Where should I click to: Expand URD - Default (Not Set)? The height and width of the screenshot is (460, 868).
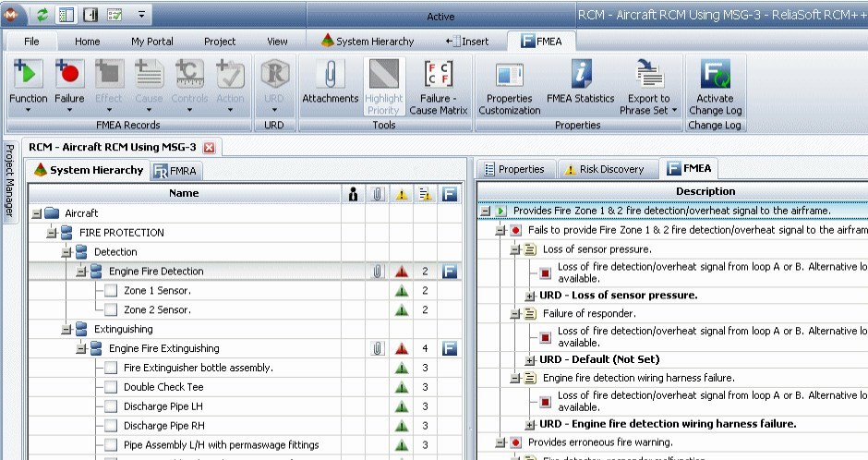click(530, 360)
